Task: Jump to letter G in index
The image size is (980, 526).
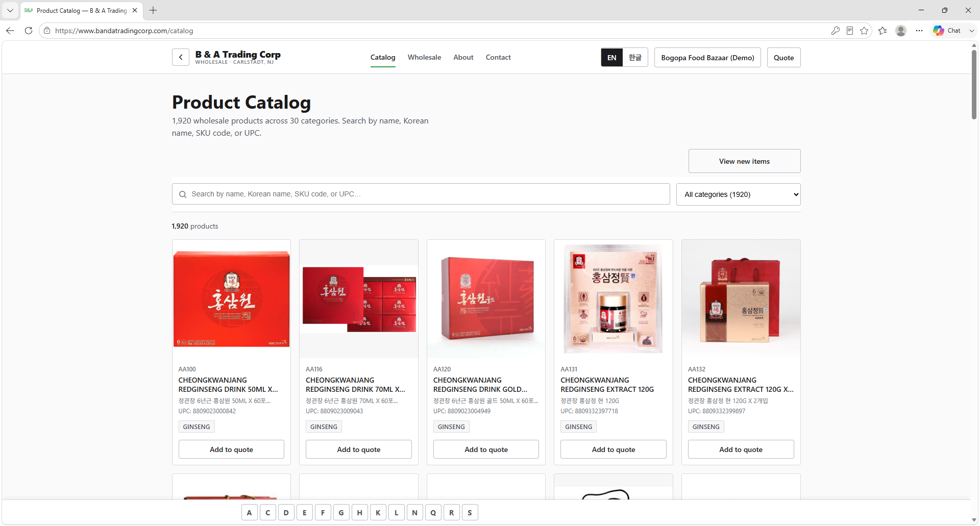Action: [341, 513]
